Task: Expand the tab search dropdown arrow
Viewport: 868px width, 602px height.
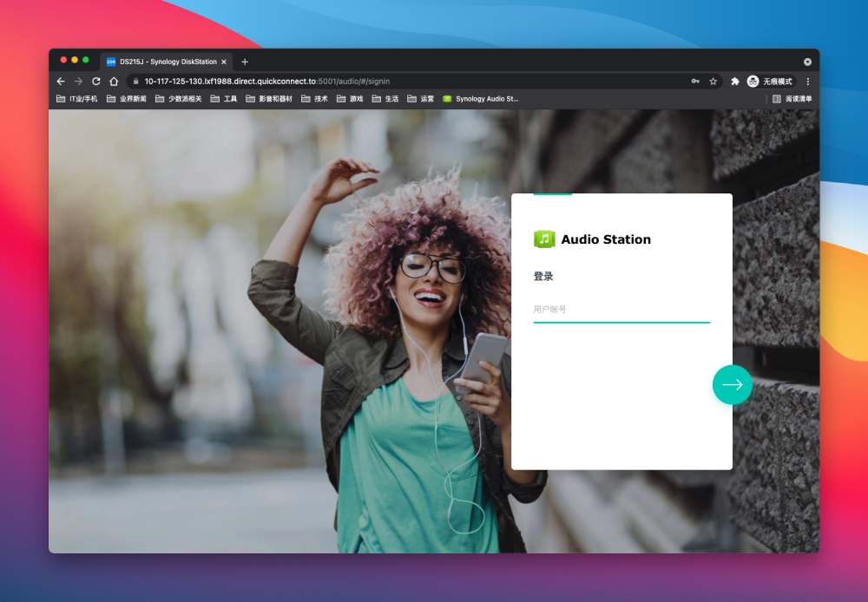Action: click(807, 62)
